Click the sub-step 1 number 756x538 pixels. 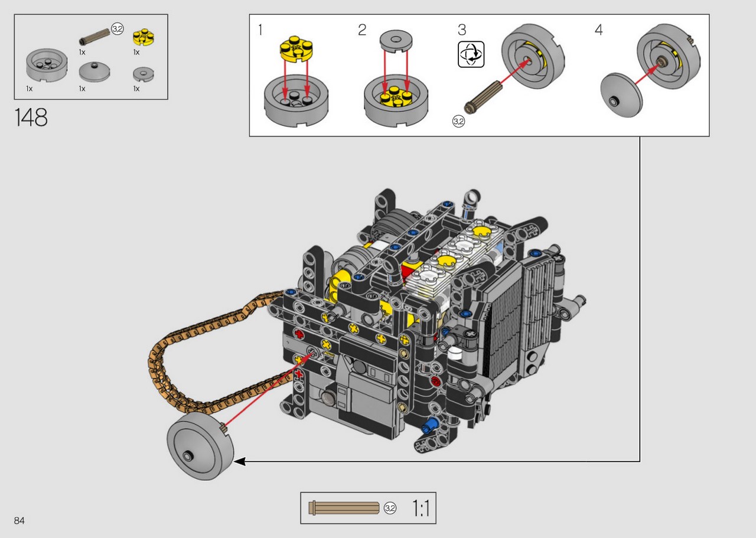[x=260, y=30]
